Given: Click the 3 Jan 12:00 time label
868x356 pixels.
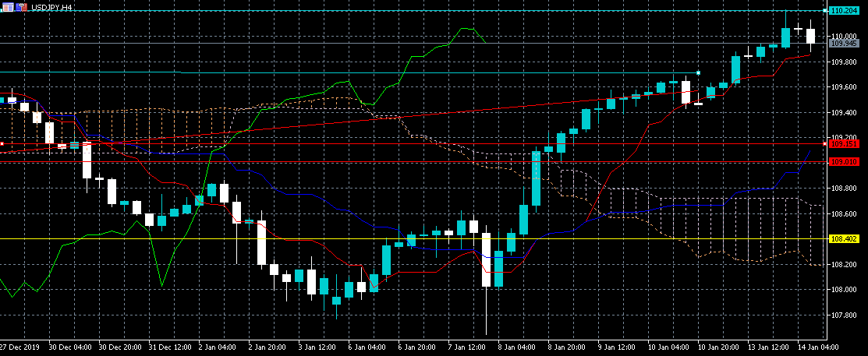Looking at the screenshot, I should click(316, 349).
